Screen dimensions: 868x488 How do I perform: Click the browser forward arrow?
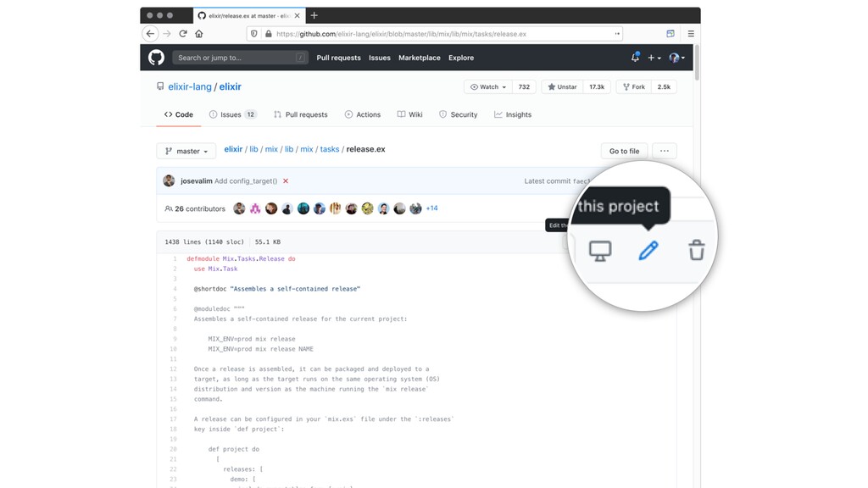(x=167, y=34)
